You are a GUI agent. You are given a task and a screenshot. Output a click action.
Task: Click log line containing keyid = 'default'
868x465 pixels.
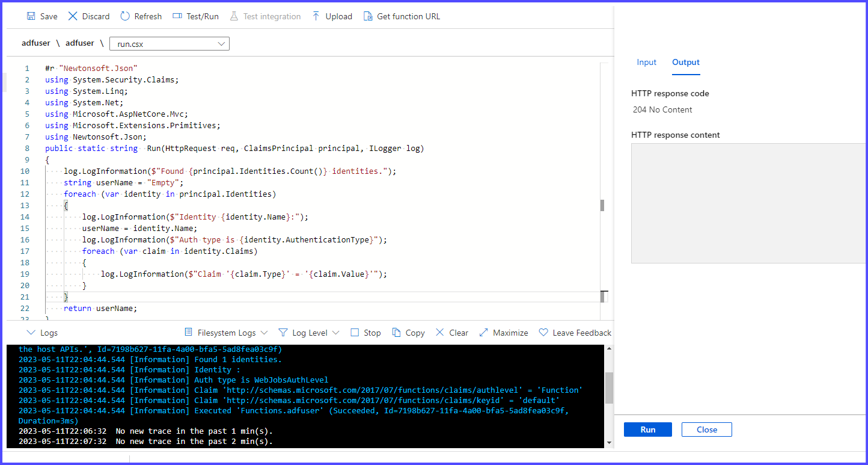point(289,400)
